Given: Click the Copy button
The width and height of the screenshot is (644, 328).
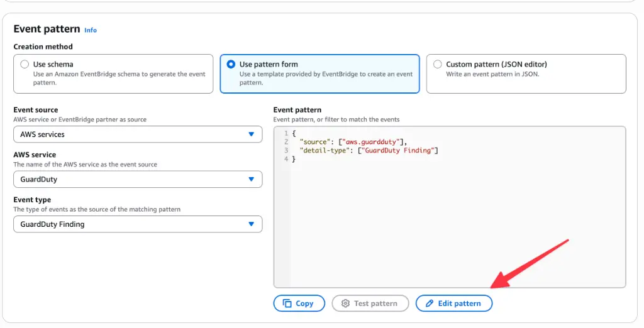Looking at the screenshot, I should tap(299, 303).
